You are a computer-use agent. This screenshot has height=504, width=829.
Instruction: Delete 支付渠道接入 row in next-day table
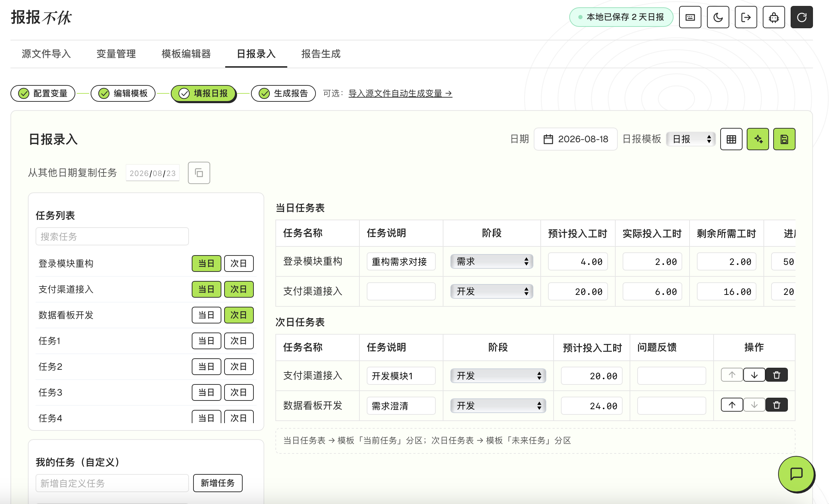(x=776, y=375)
